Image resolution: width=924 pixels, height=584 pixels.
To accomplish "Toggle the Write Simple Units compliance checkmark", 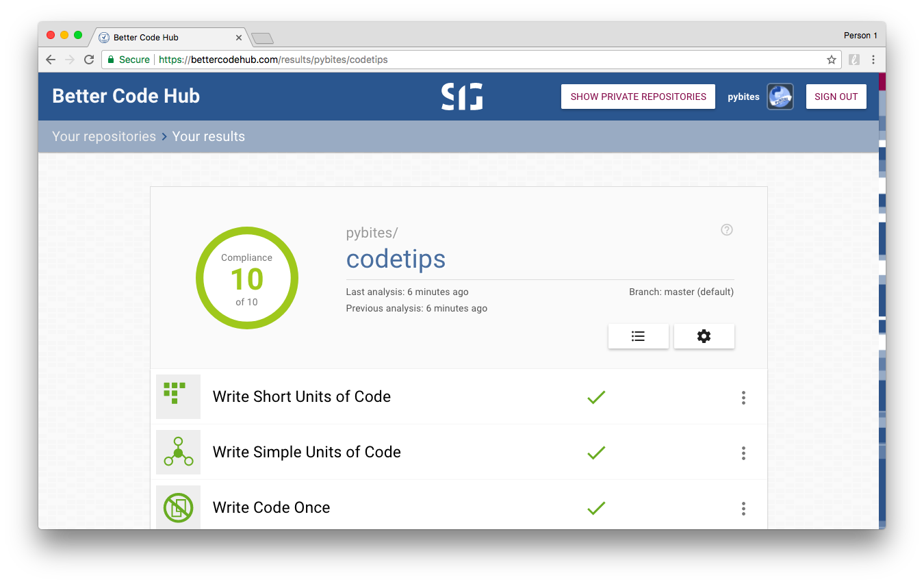I will coord(595,453).
